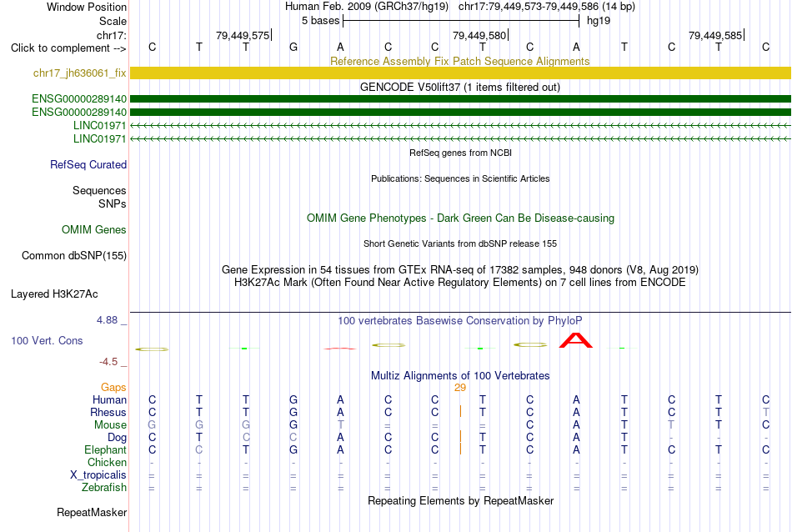This screenshot has height=532, width=792.
Task: Select the X_tropicalis species row label
Action: pos(98,475)
